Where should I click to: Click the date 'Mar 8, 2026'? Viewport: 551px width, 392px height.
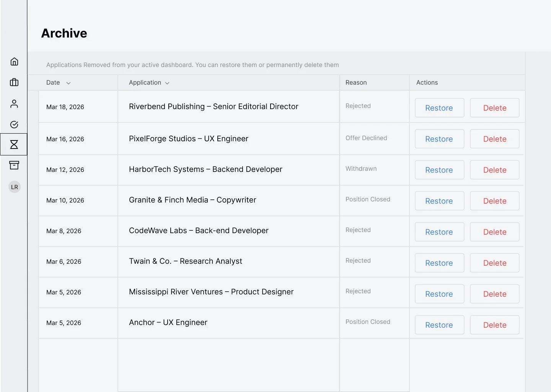point(64,231)
